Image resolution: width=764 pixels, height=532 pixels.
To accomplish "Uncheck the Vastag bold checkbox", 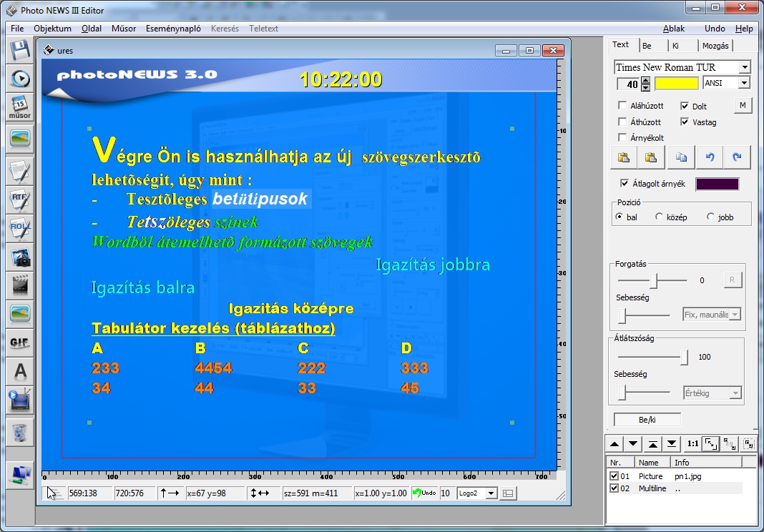I will coord(685,122).
